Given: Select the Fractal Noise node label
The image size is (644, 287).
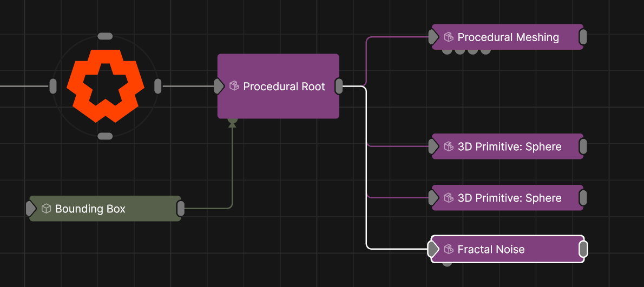Looking at the screenshot, I should click(x=491, y=249).
